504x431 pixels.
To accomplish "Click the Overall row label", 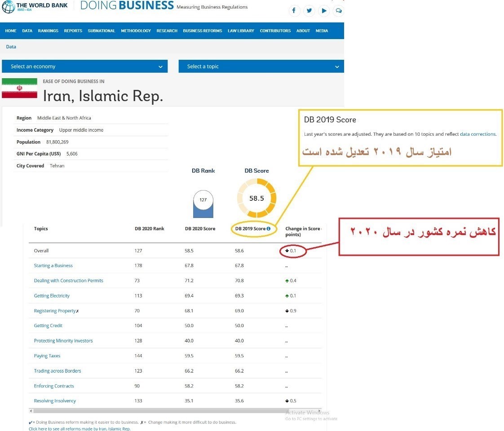I will [x=41, y=251].
